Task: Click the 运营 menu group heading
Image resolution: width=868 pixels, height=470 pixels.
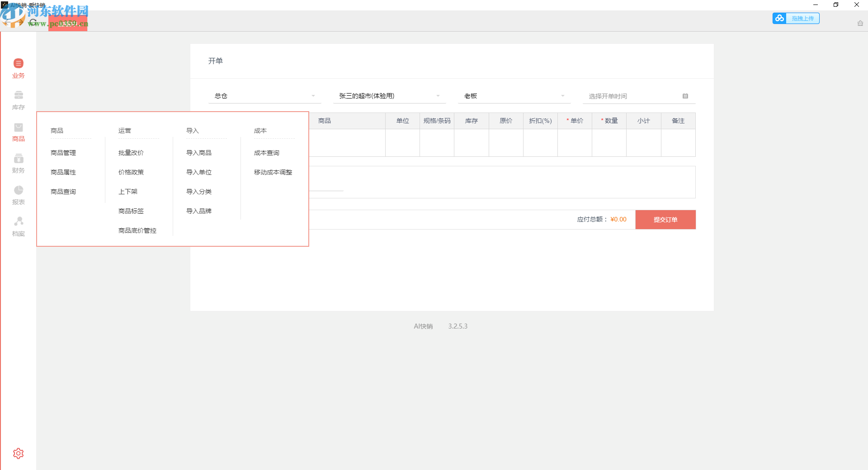Action: click(125, 131)
